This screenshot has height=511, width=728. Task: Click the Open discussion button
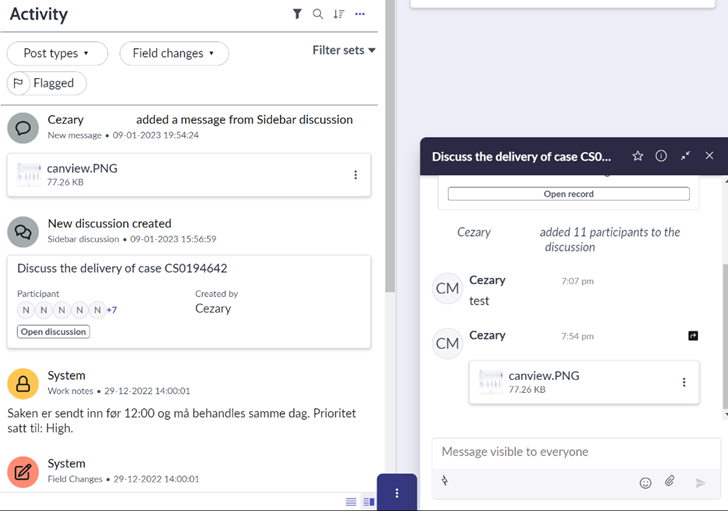[x=53, y=331]
